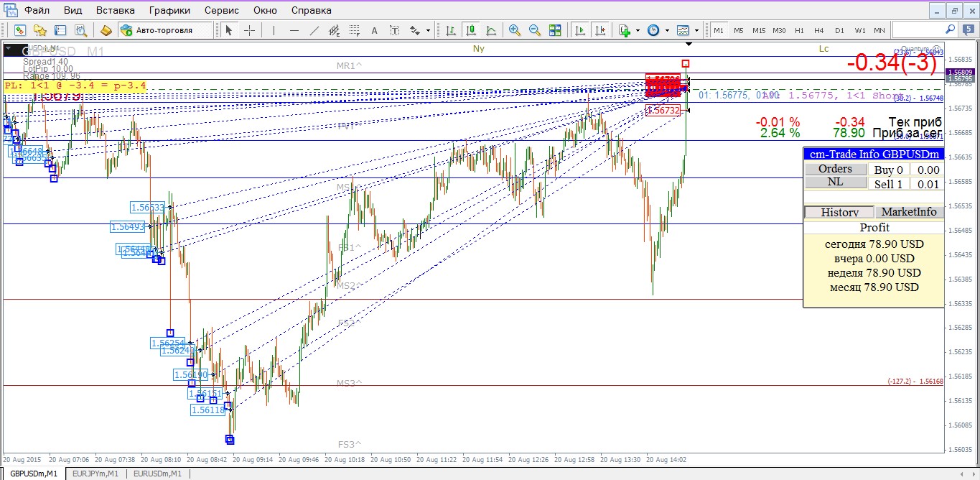Select the M30 timeframe
Image resolution: width=980 pixels, height=480 pixels.
click(x=779, y=30)
